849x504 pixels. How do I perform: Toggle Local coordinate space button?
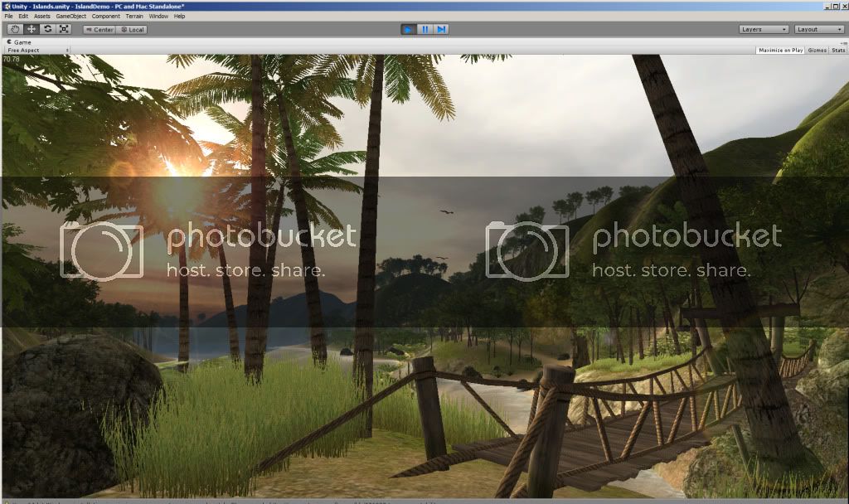click(x=132, y=30)
